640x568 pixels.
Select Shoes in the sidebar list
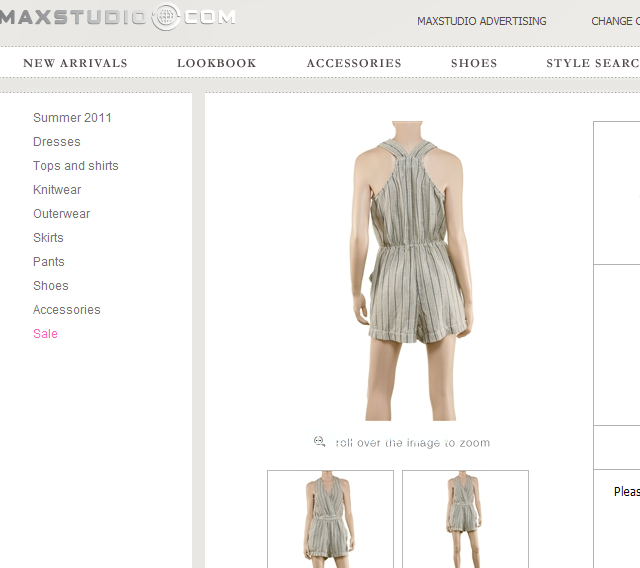(x=51, y=286)
